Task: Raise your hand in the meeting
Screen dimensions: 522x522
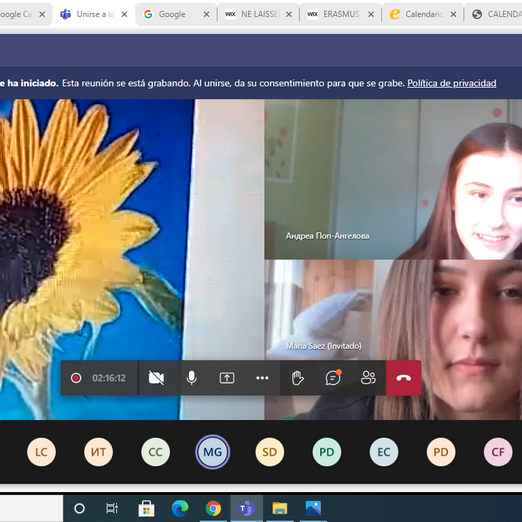Action: (297, 378)
